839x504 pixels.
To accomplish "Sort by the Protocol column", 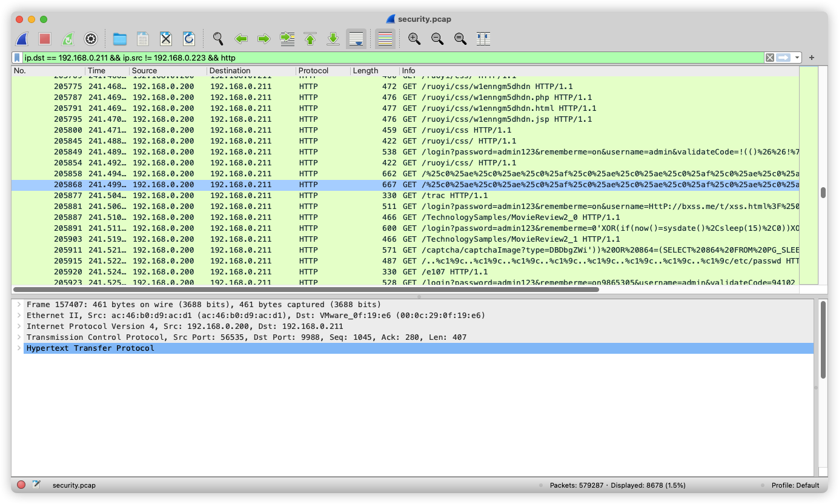I will [323, 71].
